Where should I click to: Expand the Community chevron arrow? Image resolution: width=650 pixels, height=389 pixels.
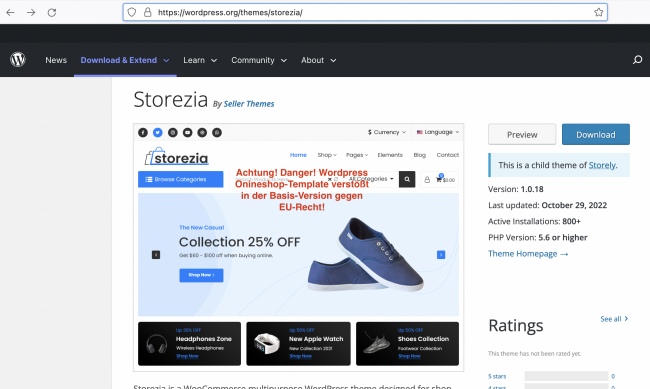click(x=284, y=61)
